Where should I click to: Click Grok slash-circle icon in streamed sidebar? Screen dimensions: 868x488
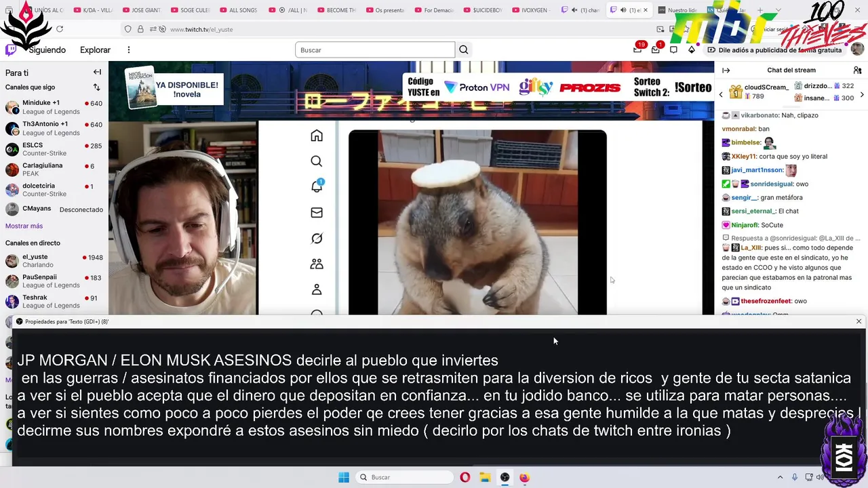[x=317, y=239]
